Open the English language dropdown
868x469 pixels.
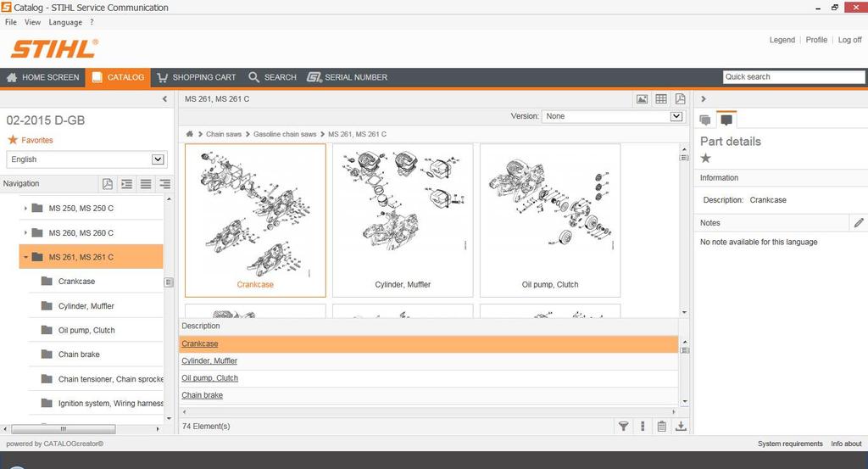point(86,159)
